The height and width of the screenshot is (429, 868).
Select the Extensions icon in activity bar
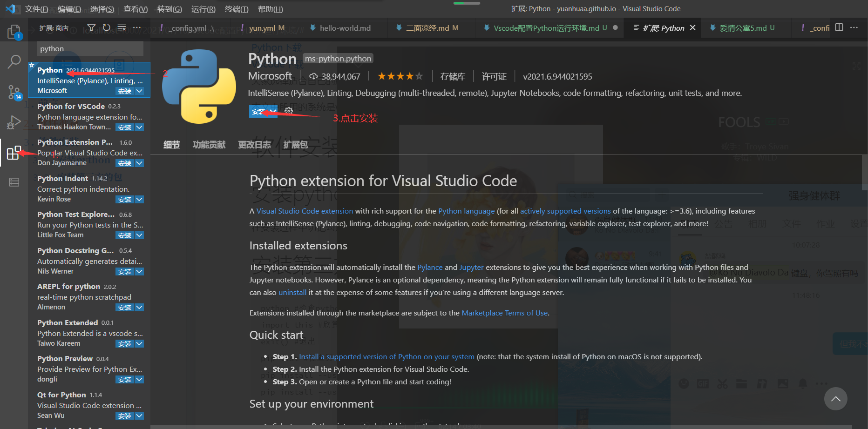[14, 153]
